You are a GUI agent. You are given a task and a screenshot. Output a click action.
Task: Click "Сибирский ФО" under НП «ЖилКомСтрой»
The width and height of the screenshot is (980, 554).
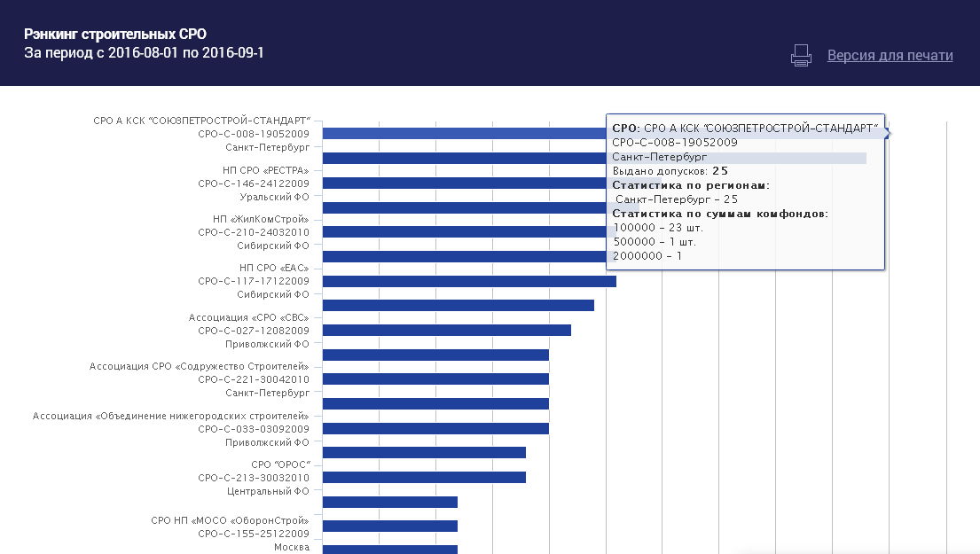pos(273,246)
